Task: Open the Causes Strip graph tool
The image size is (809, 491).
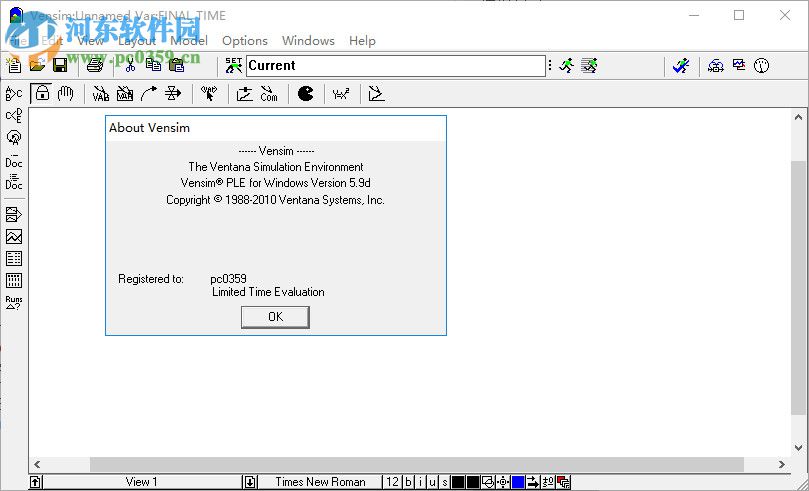Action: pyautogui.click(x=14, y=215)
